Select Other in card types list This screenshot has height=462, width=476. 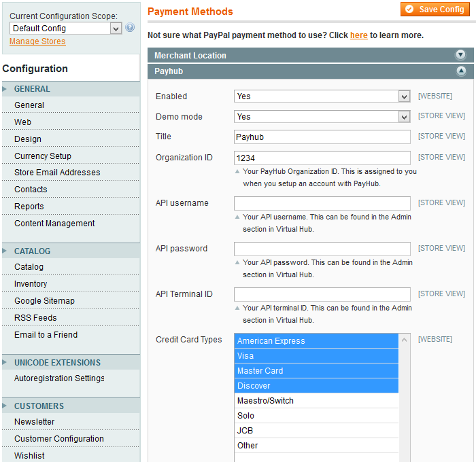(316, 445)
